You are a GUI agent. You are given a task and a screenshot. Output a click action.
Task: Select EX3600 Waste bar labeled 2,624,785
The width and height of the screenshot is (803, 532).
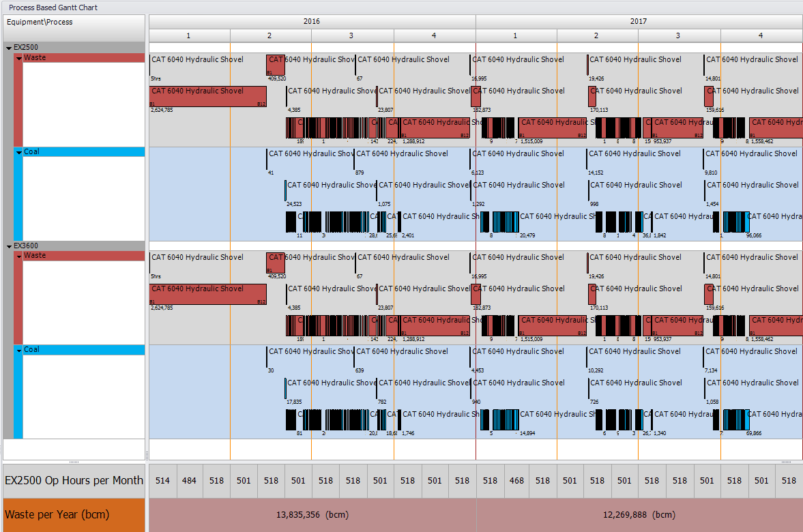(208, 294)
